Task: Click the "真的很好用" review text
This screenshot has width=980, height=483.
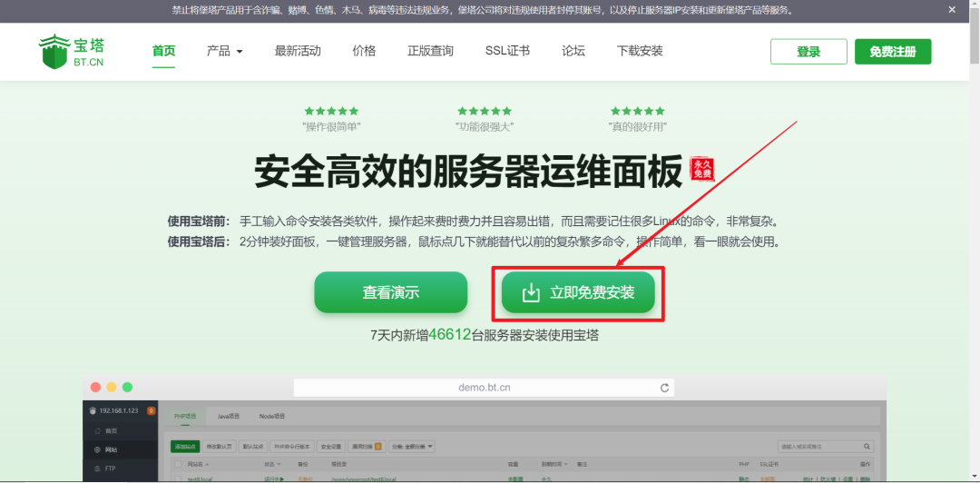Action: [x=638, y=127]
